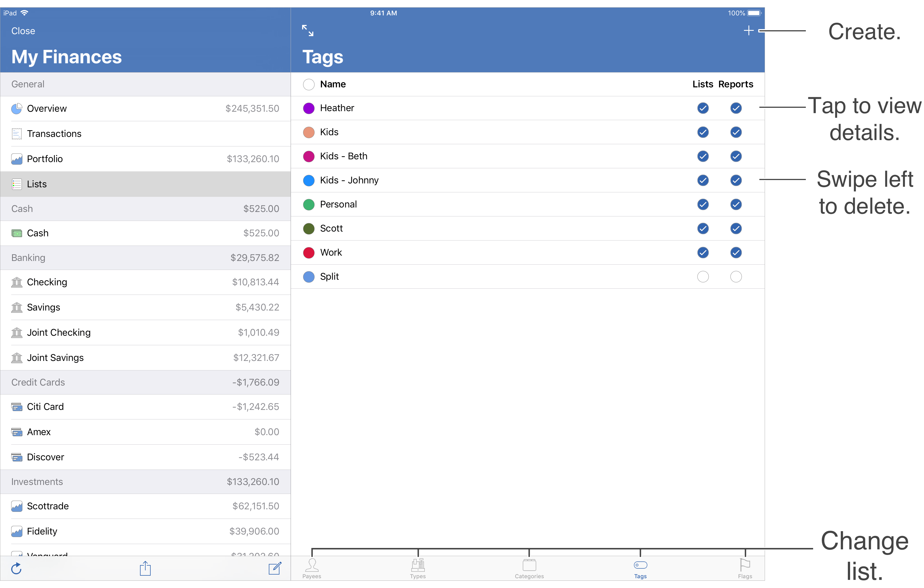Image resolution: width=924 pixels, height=588 pixels.
Task: Enable Reports checkbox for Split tag
Action: pos(736,277)
